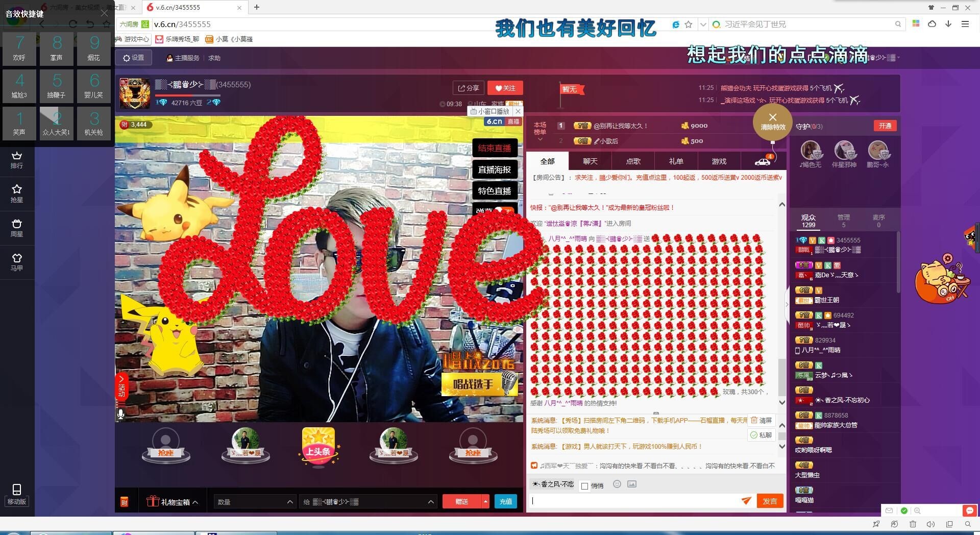The height and width of the screenshot is (535, 980).
Task: Open 特色直播 option
Action: 495,191
